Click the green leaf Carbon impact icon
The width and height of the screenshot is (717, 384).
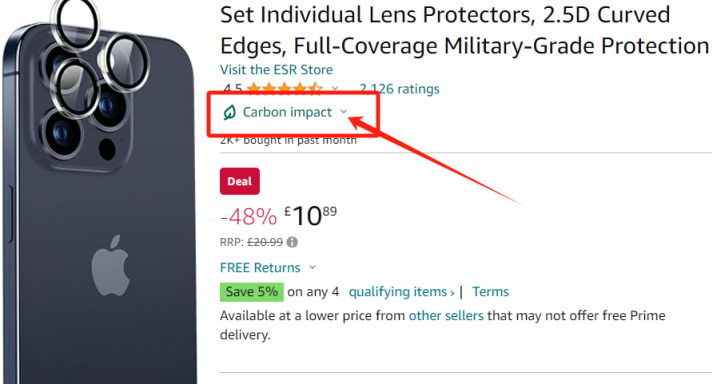[229, 112]
